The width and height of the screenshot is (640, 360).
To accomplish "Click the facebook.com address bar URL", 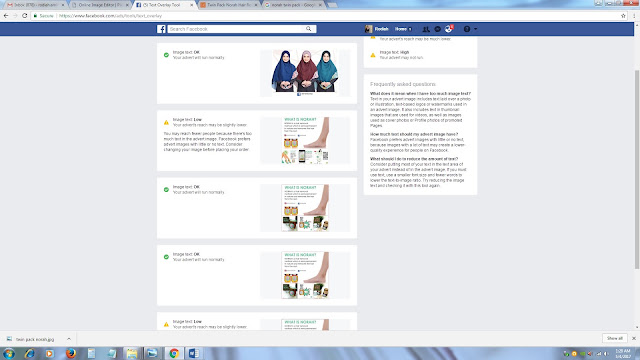I will [110, 16].
